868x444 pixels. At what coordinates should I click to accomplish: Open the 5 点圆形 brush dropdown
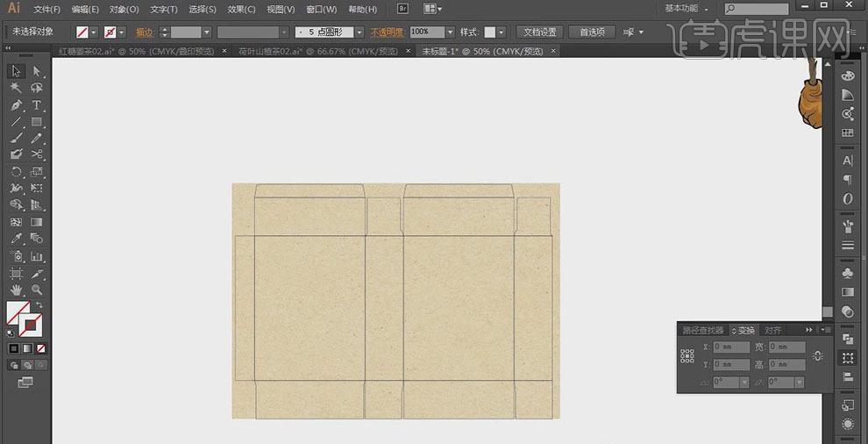[x=359, y=32]
